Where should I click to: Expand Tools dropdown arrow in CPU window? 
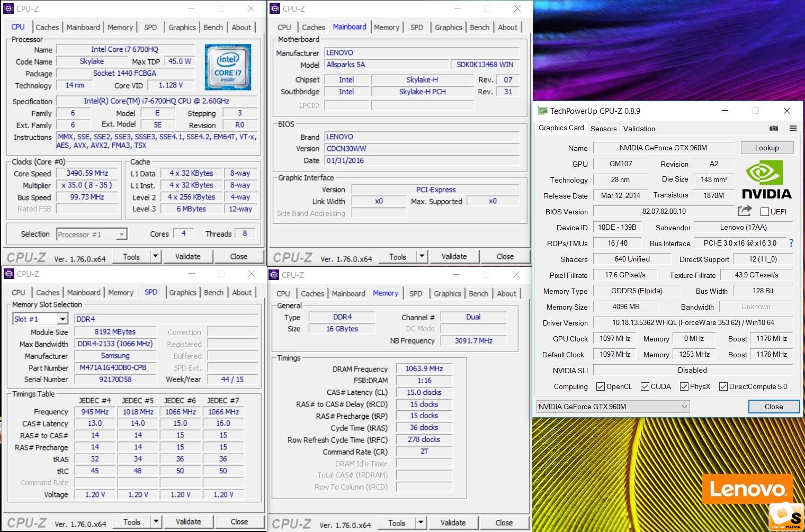point(156,256)
